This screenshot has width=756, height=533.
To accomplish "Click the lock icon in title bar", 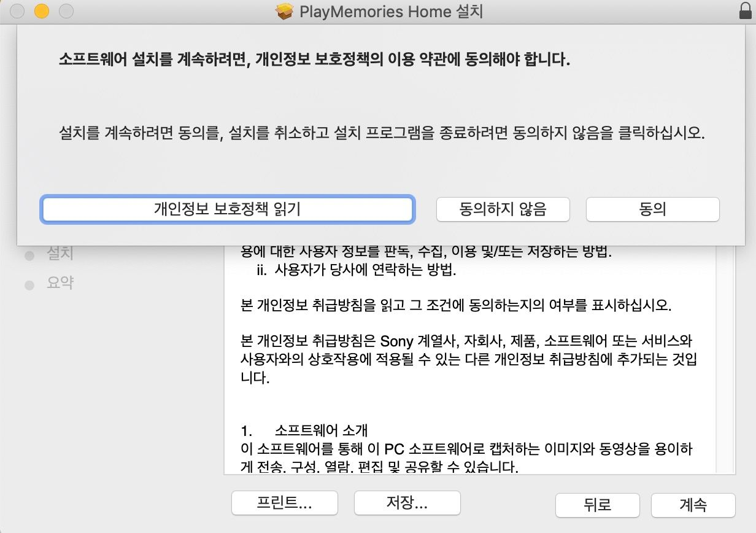I will click(x=745, y=11).
